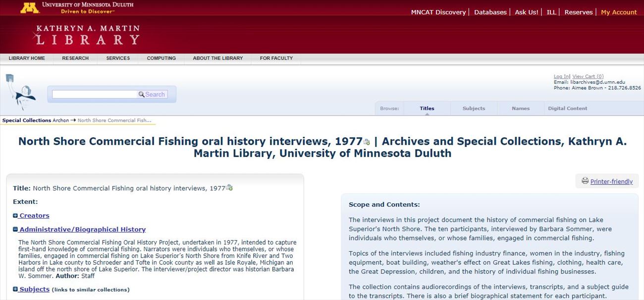Open the Computing menu
This screenshot has width=644, height=300.
click(161, 58)
